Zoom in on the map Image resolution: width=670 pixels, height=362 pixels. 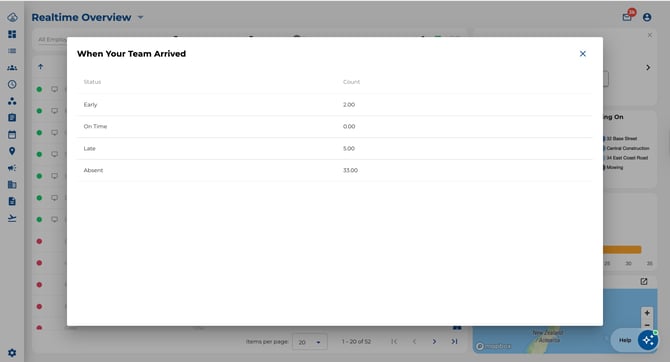(647, 313)
